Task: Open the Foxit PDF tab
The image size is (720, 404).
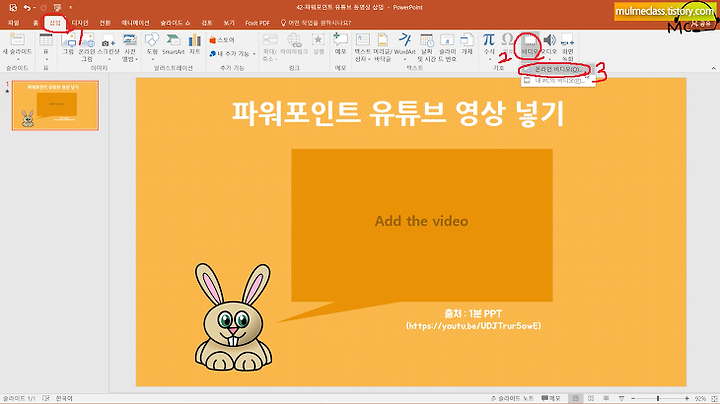Action: coord(257,22)
